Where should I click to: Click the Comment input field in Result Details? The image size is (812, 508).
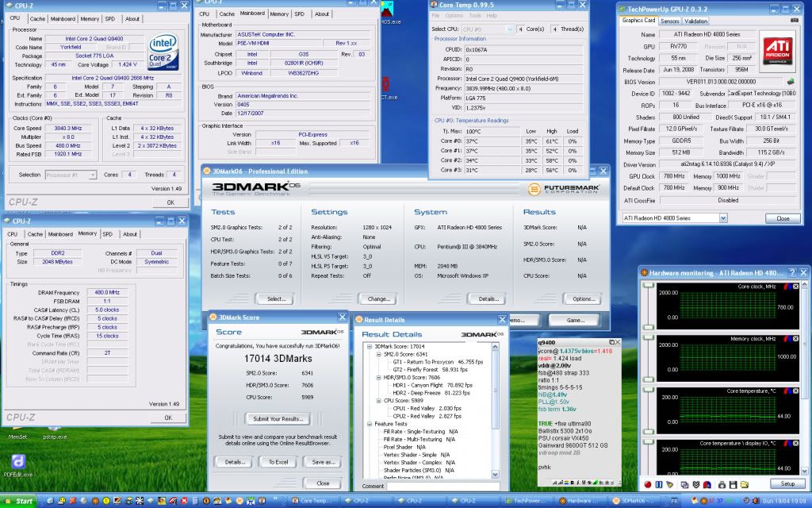tap(442, 486)
